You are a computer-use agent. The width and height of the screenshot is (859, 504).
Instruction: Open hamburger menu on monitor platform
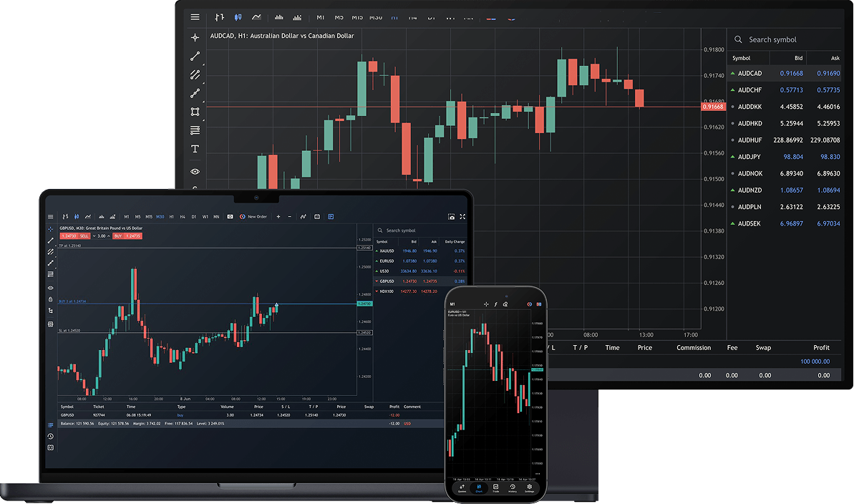pyautogui.click(x=195, y=17)
